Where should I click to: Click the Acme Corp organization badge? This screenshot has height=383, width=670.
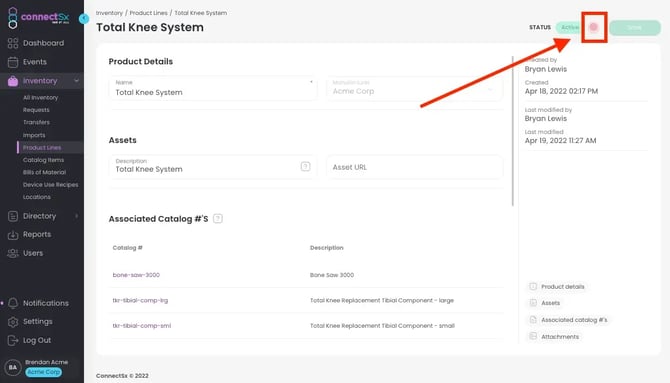coord(44,372)
